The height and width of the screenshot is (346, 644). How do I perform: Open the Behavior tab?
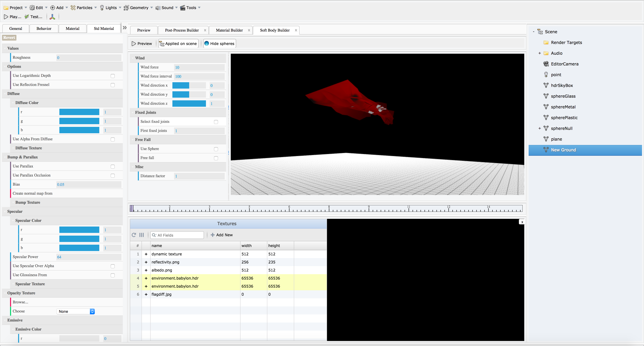point(44,29)
